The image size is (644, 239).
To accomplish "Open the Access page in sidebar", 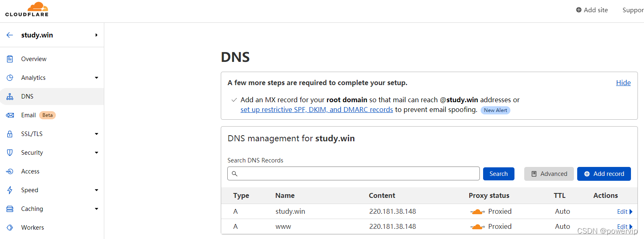I will [30, 171].
